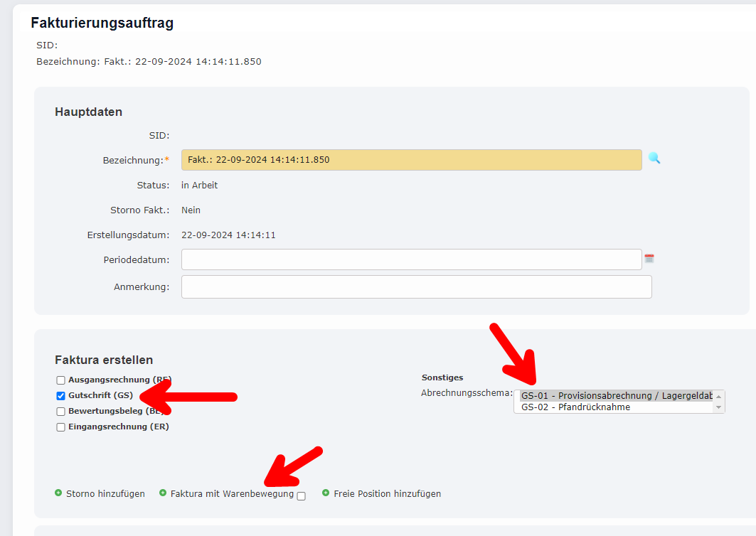Click inside the Anmerkung input field
The height and width of the screenshot is (536, 756).
click(416, 286)
